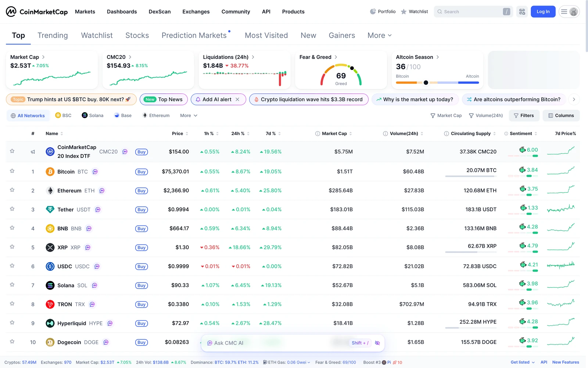
Task: Dismiss the Add AI alert chip
Action: (237, 99)
